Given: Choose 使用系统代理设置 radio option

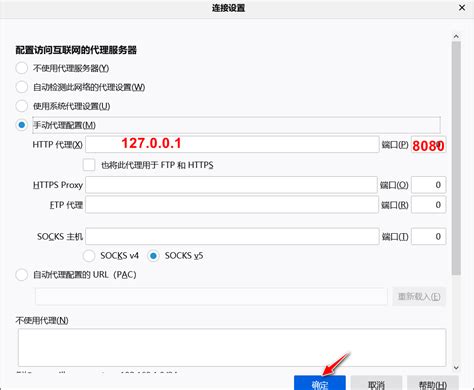Looking at the screenshot, I should coord(22,106).
